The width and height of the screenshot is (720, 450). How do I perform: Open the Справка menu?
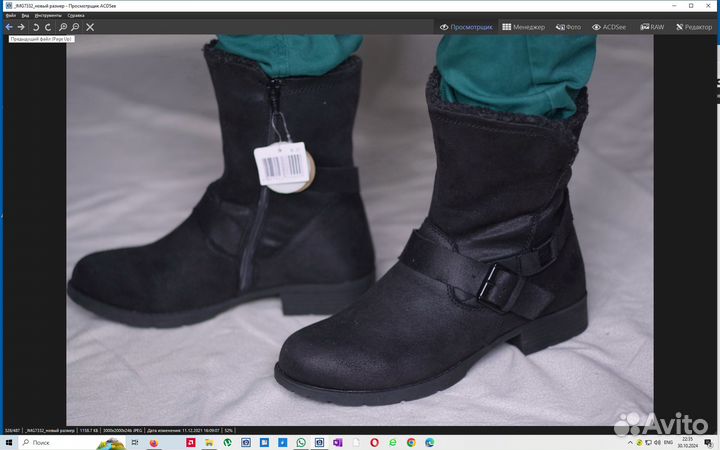pyautogui.click(x=76, y=16)
